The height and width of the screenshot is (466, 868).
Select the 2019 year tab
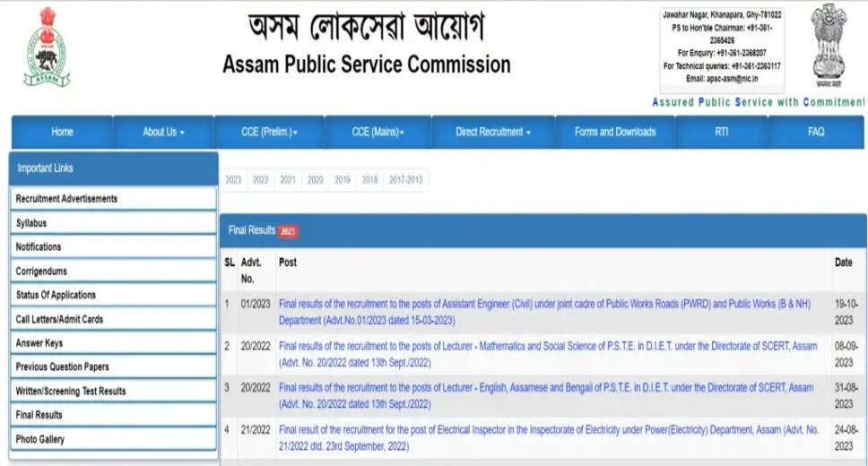pyautogui.click(x=343, y=180)
